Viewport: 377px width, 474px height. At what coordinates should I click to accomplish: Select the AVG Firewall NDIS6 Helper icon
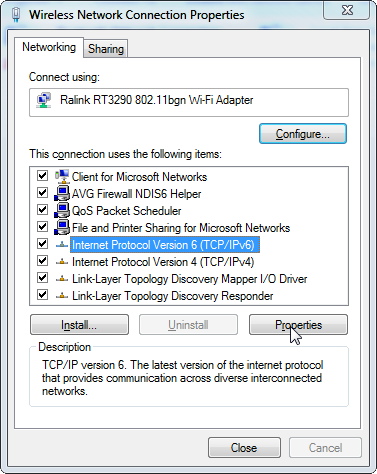[62, 193]
